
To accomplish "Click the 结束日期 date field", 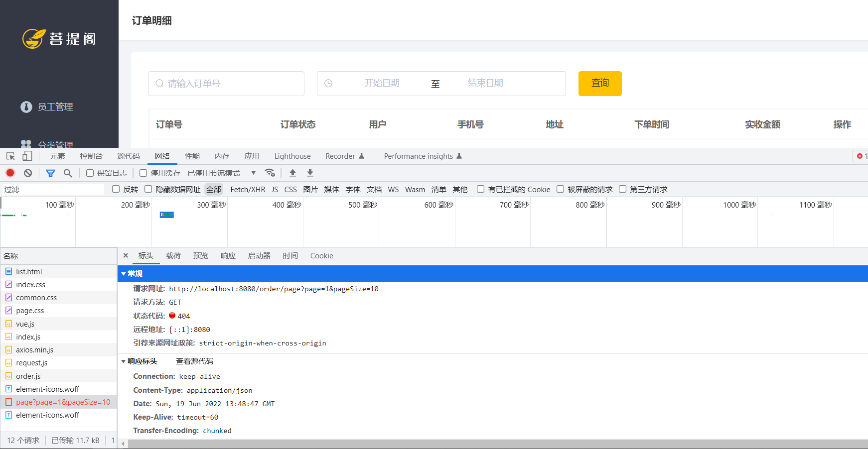I will coord(485,83).
